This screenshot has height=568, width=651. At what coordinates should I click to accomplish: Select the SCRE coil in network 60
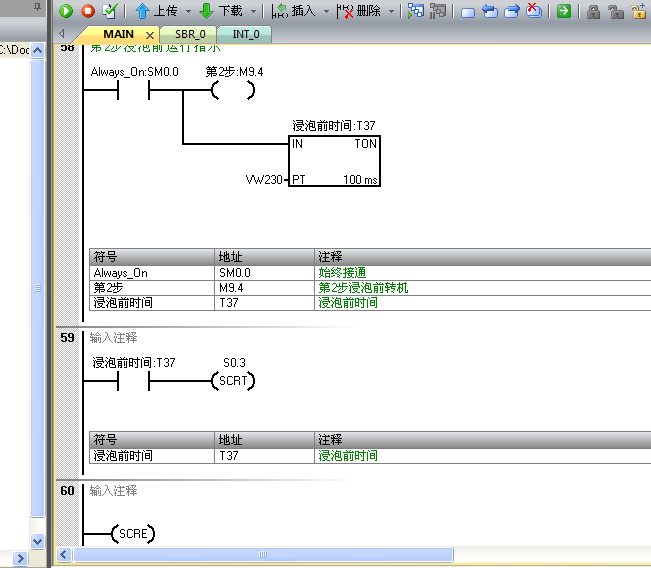133,534
